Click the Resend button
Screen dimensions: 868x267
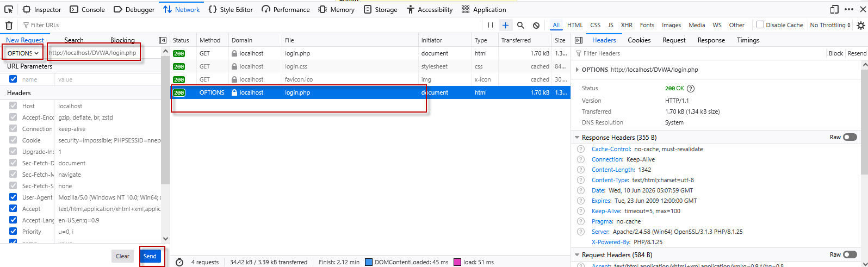[x=857, y=53]
